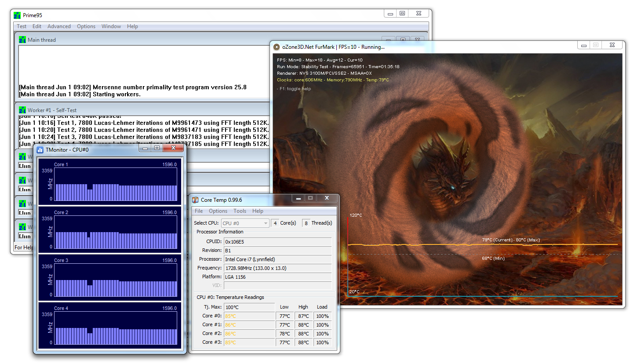Click Starting workers log line
The height and width of the screenshot is (364, 634).
(80, 95)
